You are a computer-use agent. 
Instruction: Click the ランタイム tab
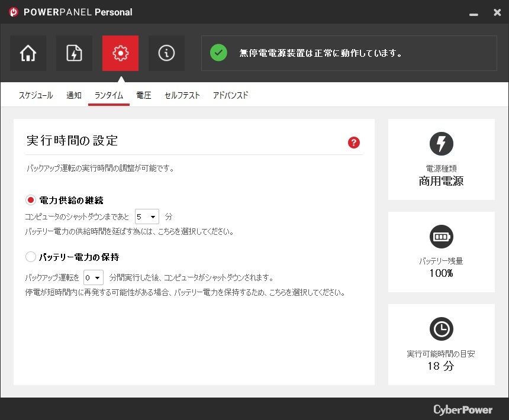tap(109, 95)
